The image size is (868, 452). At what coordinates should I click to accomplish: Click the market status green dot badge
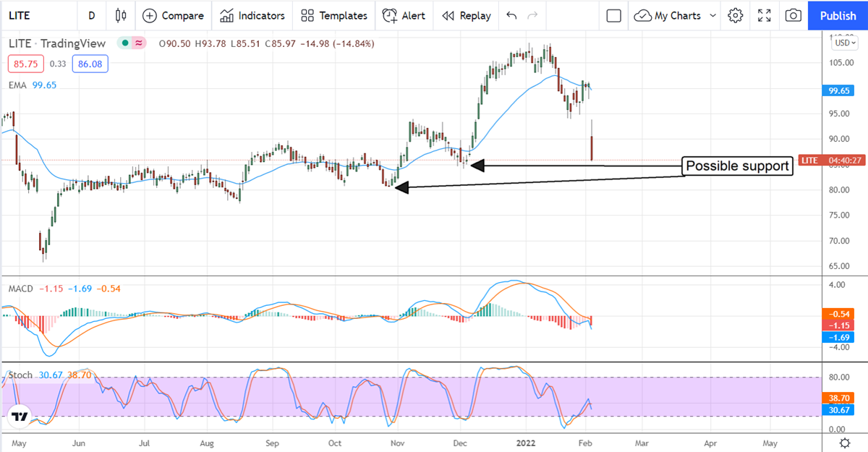[126, 43]
